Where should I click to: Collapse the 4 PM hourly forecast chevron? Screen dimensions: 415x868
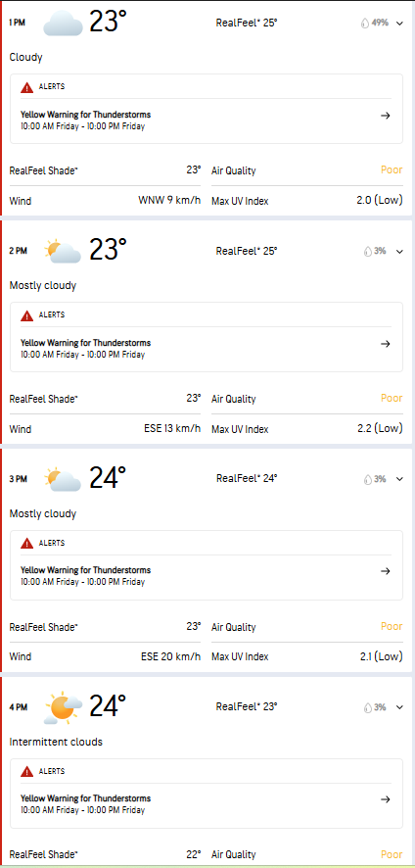click(400, 707)
